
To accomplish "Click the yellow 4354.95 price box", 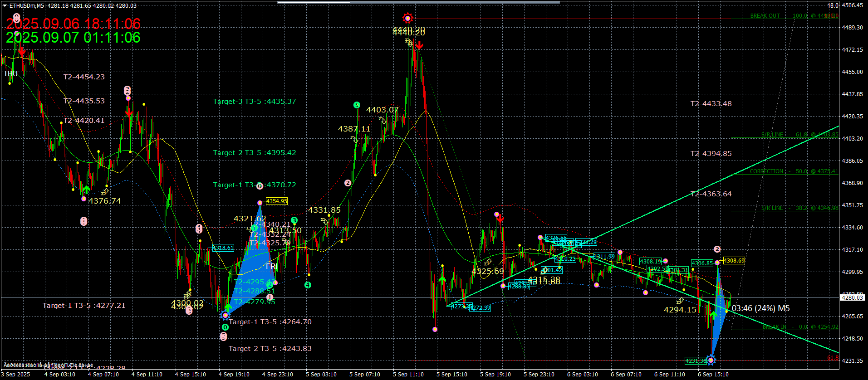I will coord(276,201).
